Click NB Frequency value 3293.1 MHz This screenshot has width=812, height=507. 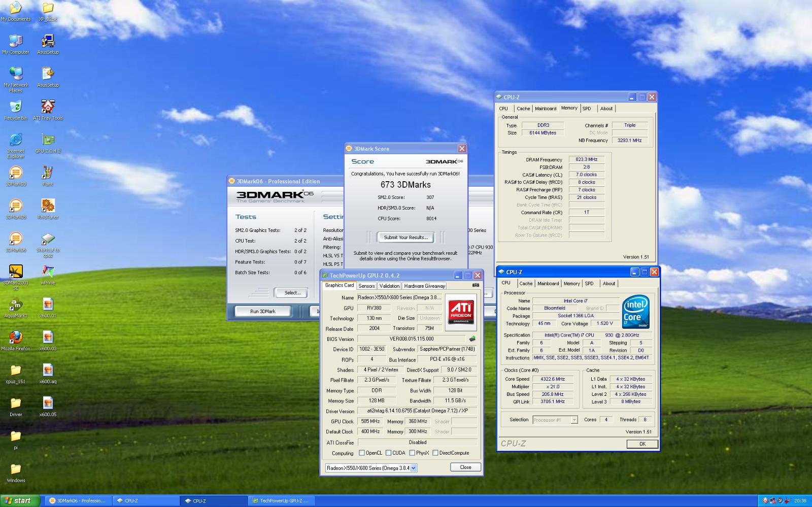pyautogui.click(x=629, y=141)
